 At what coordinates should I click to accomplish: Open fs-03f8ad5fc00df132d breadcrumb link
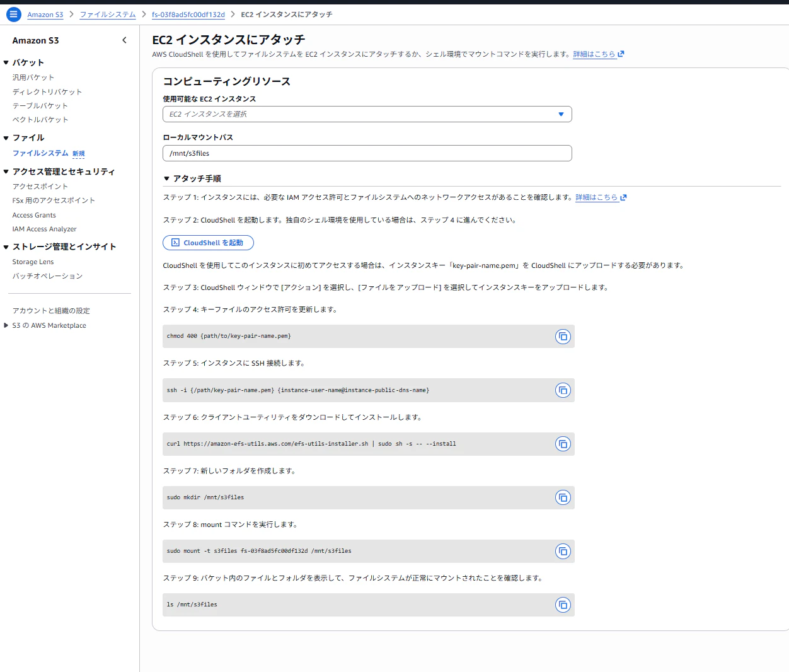(x=188, y=14)
